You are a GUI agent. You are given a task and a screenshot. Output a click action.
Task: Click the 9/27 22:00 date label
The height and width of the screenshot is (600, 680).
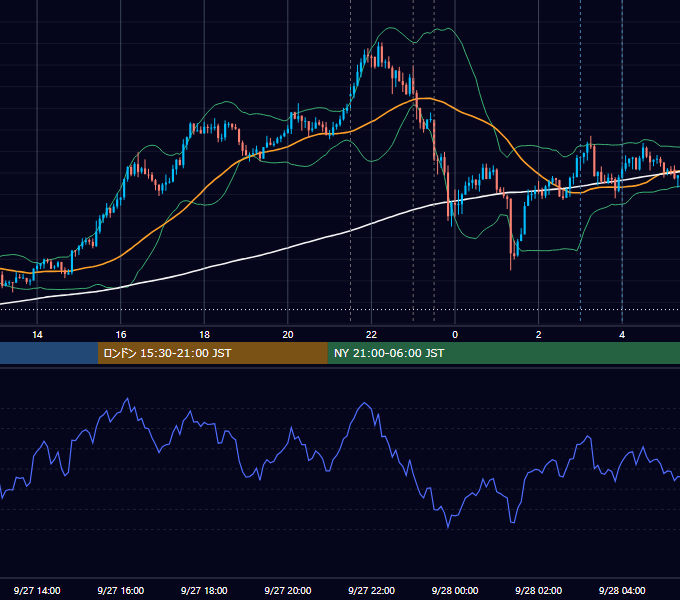point(371,590)
